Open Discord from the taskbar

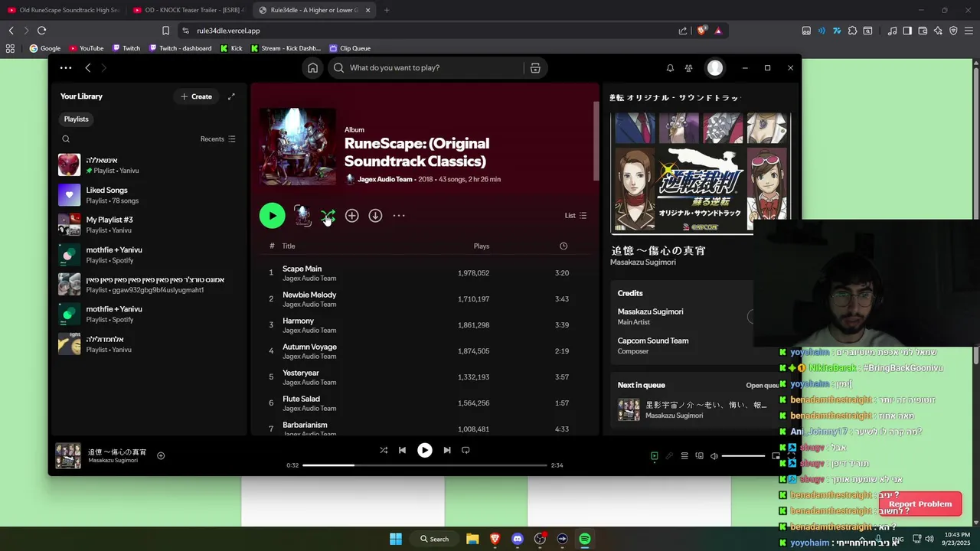[x=517, y=539]
